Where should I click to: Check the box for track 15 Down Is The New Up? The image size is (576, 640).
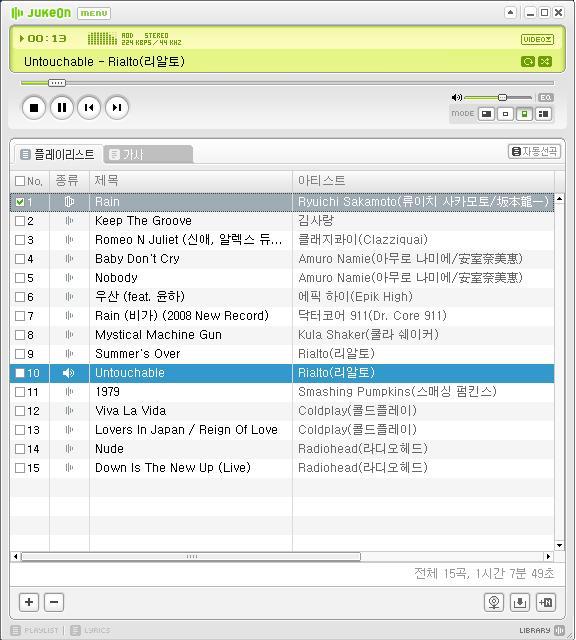20,468
